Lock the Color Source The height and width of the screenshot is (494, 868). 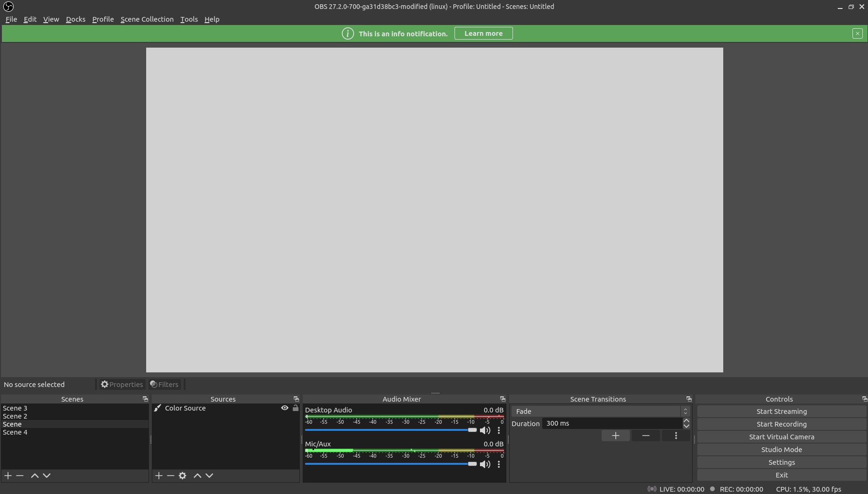pyautogui.click(x=295, y=408)
